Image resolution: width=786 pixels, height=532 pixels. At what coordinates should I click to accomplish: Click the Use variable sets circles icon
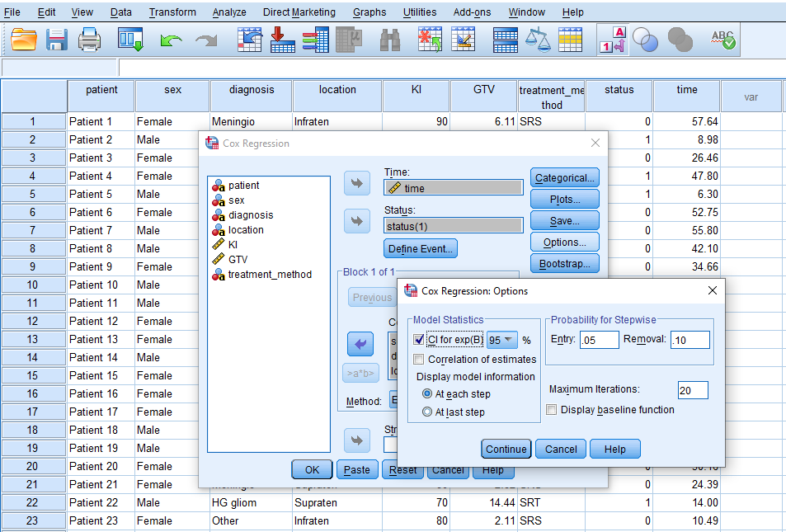pyautogui.click(x=645, y=40)
